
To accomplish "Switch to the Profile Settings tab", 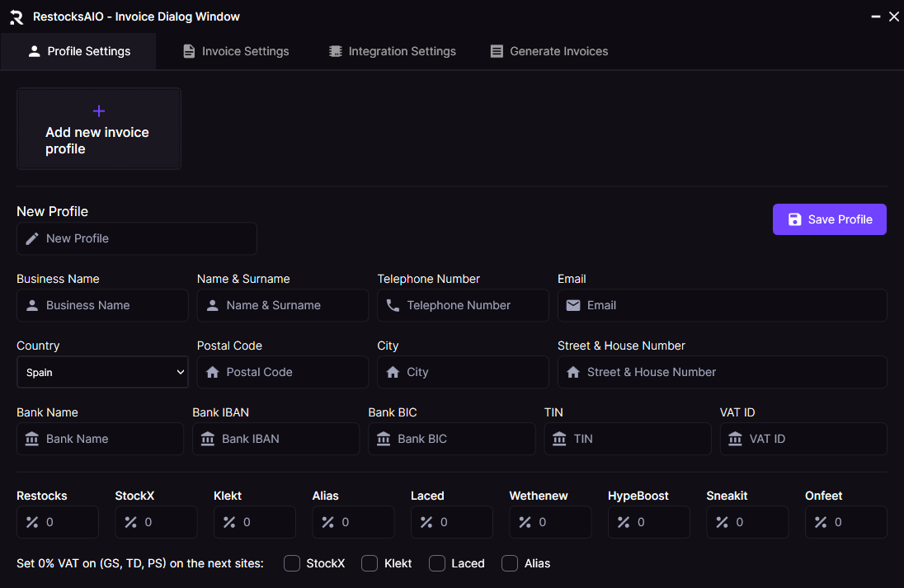I will coord(79,51).
